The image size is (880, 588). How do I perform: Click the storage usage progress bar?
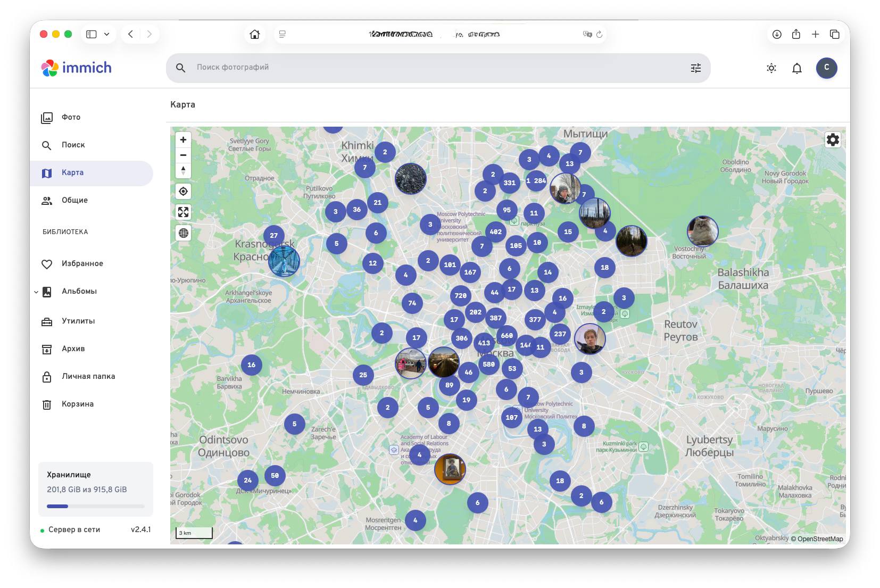[x=96, y=506]
